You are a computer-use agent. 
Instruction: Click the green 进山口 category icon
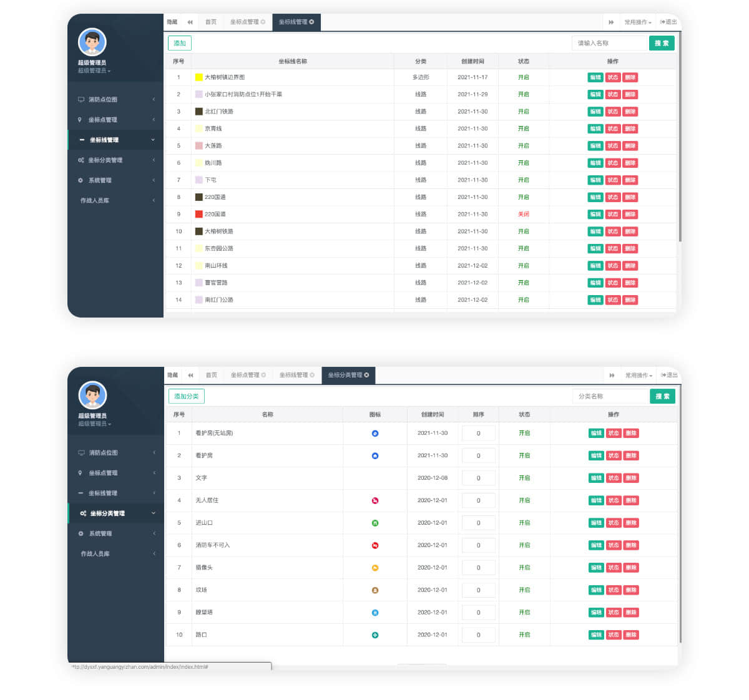point(375,523)
